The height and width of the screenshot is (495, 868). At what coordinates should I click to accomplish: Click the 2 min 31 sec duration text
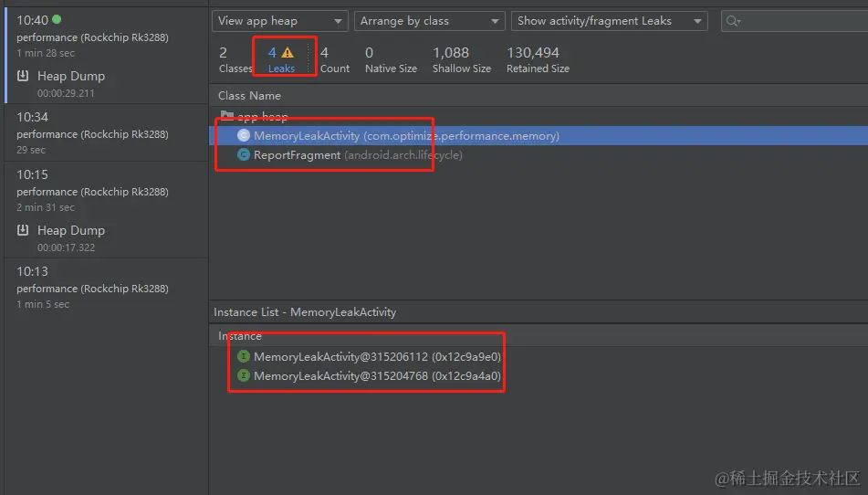click(46, 207)
